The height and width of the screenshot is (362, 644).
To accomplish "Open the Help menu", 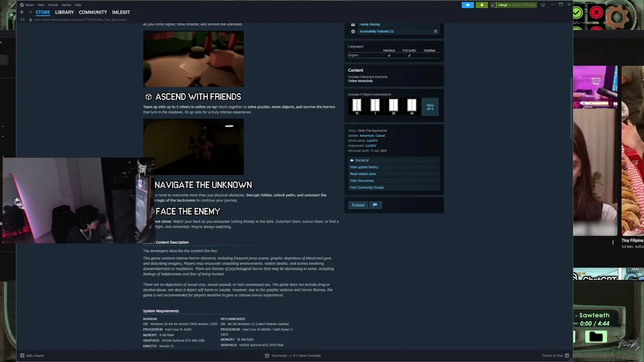I will click(x=78, y=5).
